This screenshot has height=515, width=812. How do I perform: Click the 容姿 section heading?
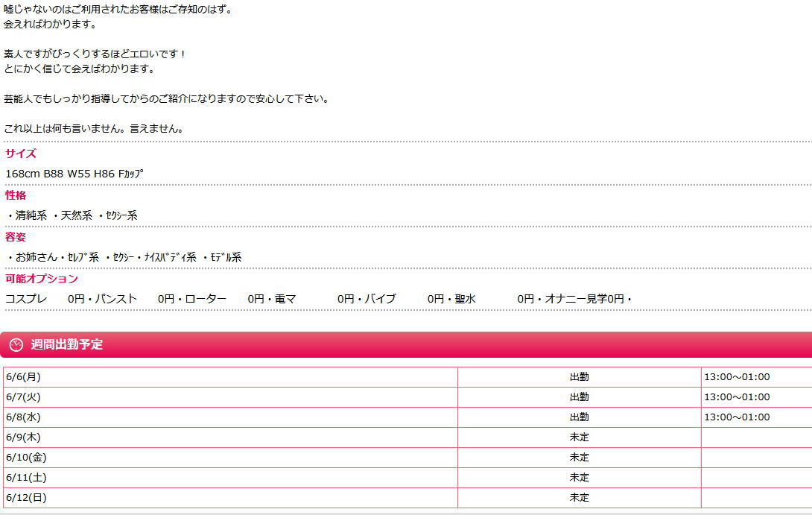[x=16, y=237]
